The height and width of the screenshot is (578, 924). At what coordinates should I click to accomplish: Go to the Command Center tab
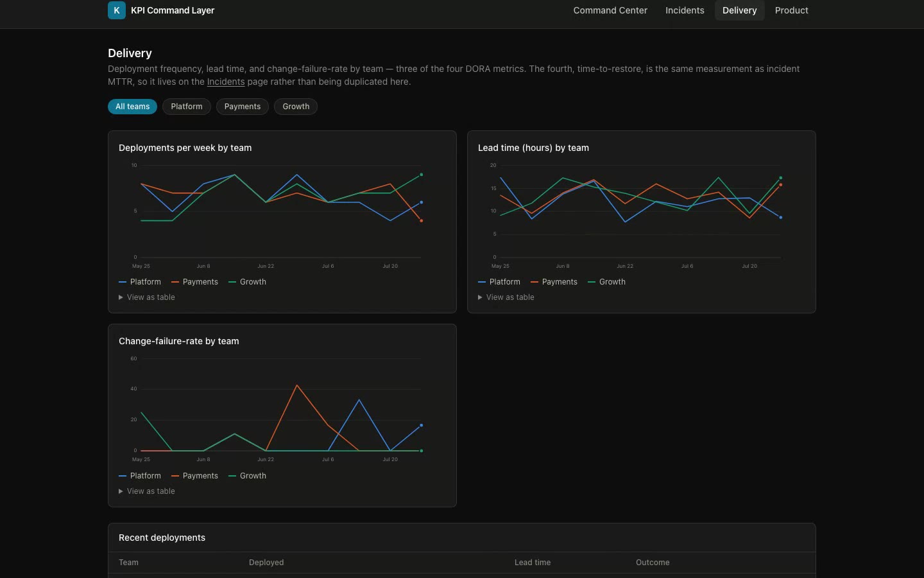pos(610,10)
